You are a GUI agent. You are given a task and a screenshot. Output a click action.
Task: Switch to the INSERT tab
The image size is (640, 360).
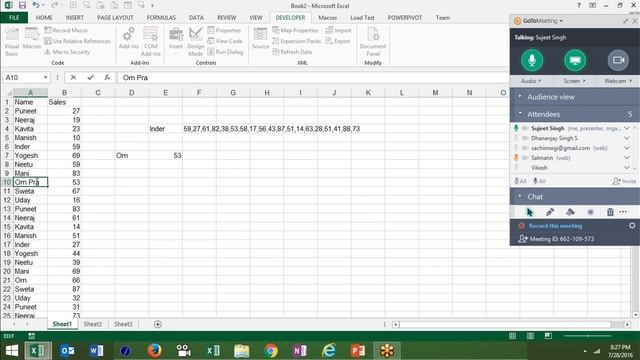[x=74, y=18]
